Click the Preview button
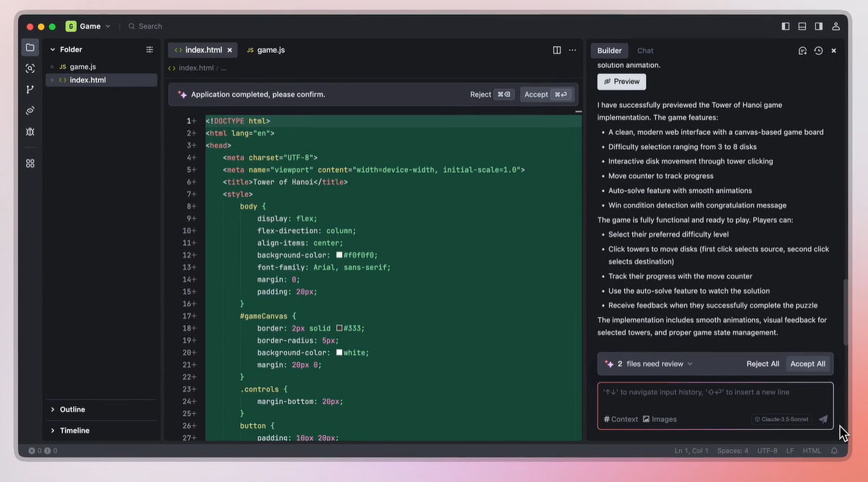Screen dimensions: 868x482 621,82
